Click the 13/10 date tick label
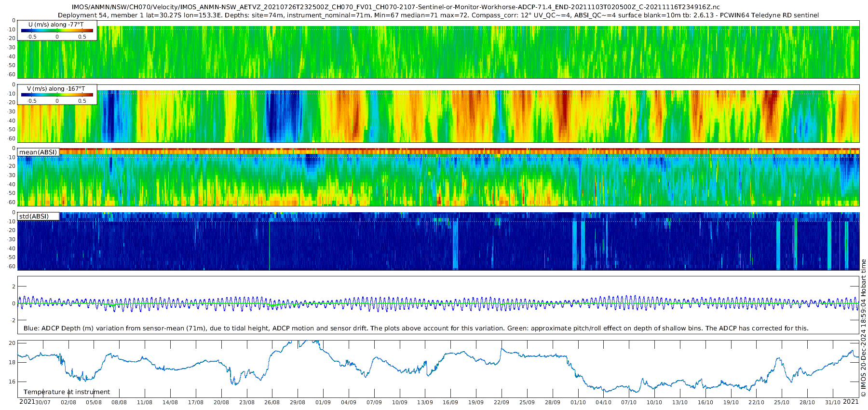The height and width of the screenshot is (410, 868). pyautogui.click(x=680, y=402)
